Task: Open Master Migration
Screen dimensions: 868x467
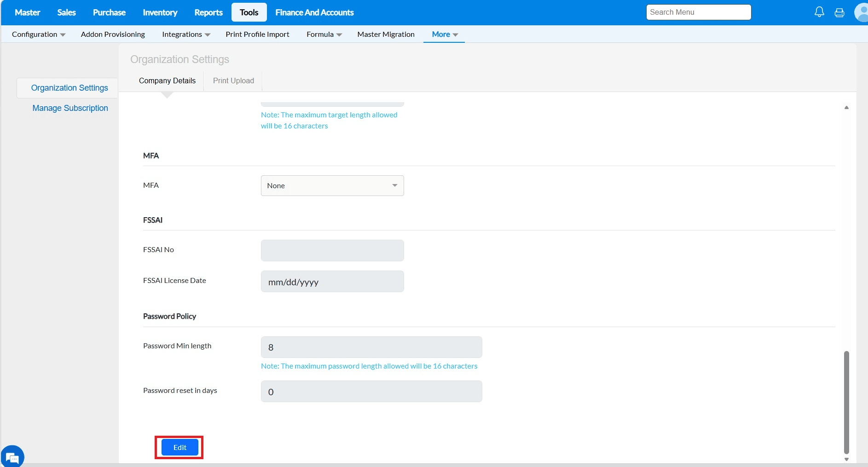Action: [x=386, y=34]
